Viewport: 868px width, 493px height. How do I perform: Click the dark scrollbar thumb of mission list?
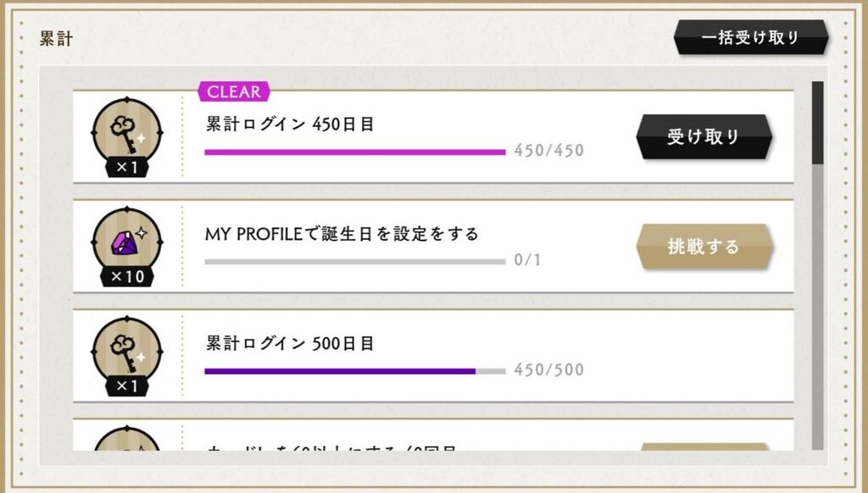(818, 123)
